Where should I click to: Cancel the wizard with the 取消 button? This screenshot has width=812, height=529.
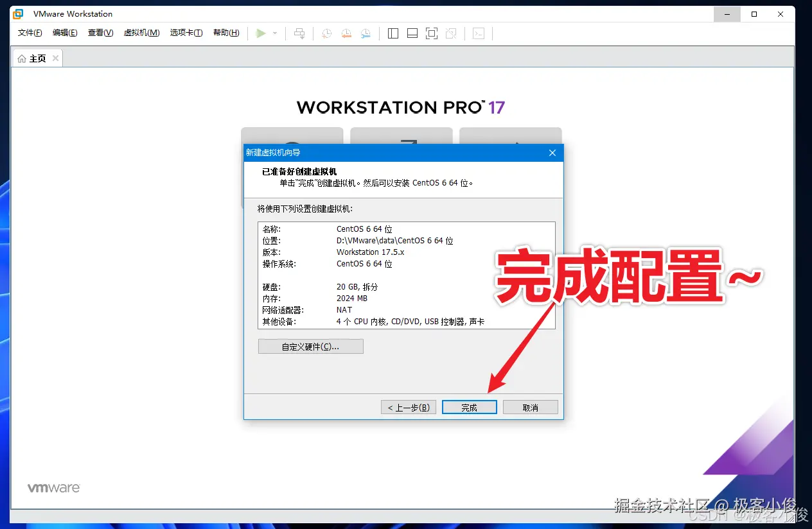point(530,408)
